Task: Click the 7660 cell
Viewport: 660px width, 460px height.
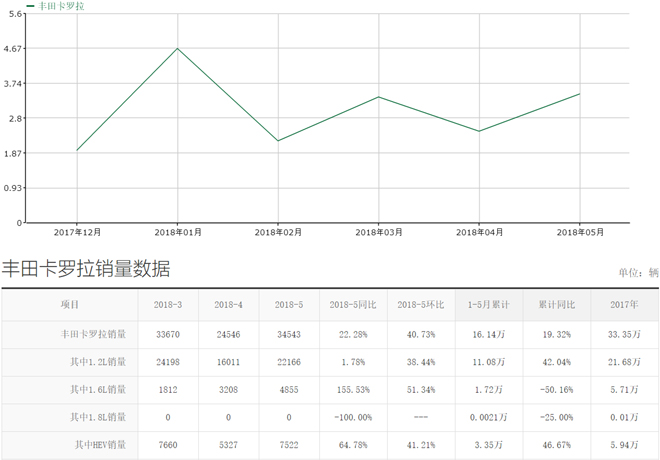Action: point(168,445)
